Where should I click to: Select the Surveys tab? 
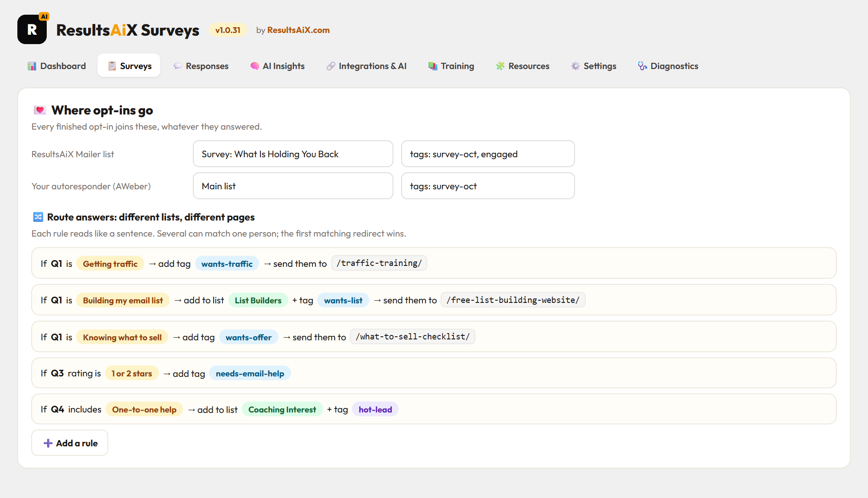[x=129, y=66]
